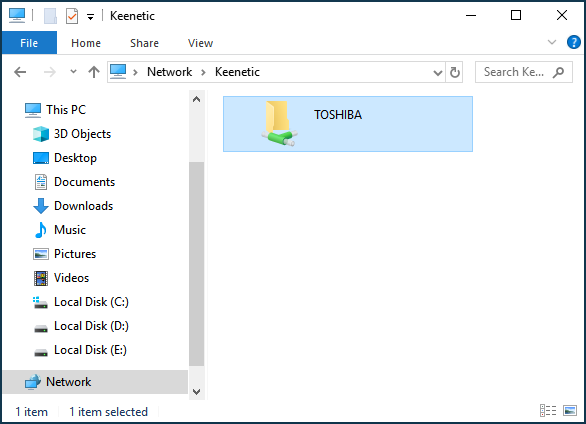Open Videos in navigation pane
This screenshot has width=586, height=424.
pyautogui.click(x=61, y=278)
